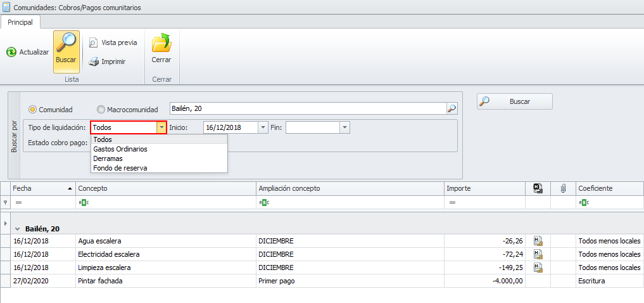Open the Tipo de liquidación dropdown arrow
This screenshot has width=644, height=303.
(161, 127)
